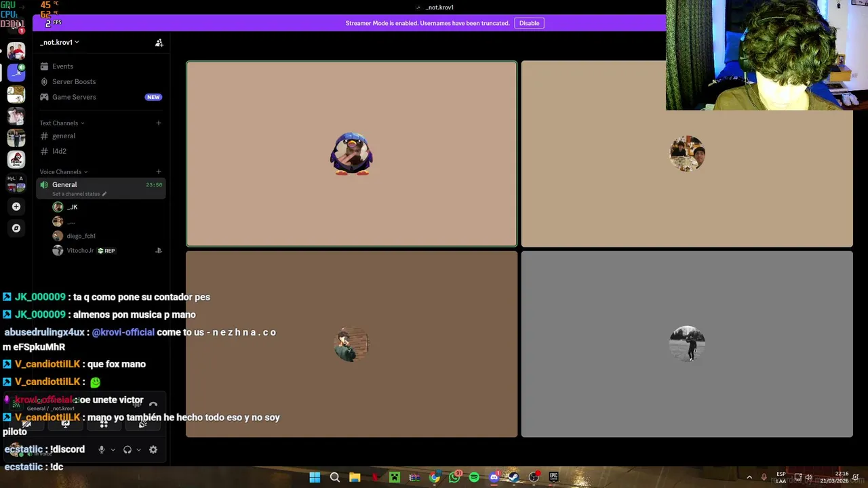Viewport: 868px width, 488px height.
Task: Click the system tray microphone indicator
Action: (x=764, y=477)
